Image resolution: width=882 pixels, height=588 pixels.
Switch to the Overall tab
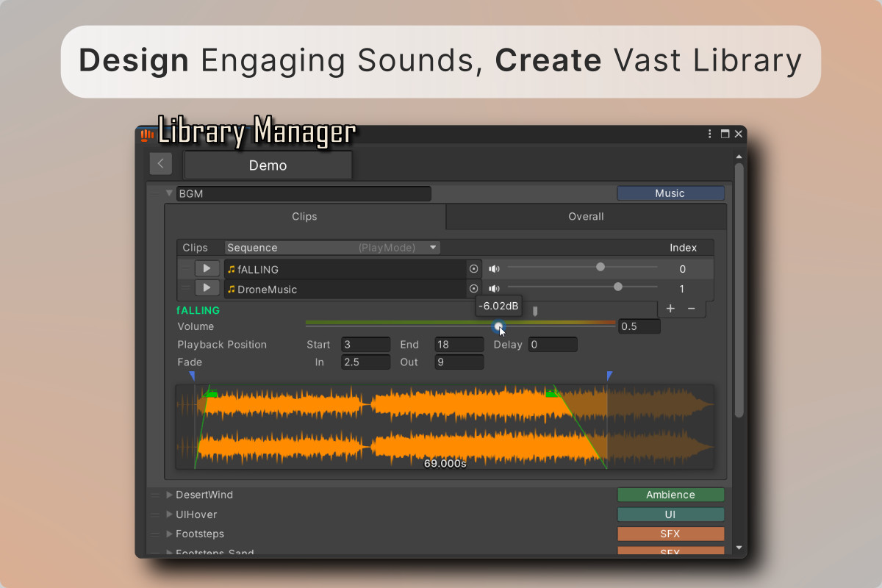[586, 216]
